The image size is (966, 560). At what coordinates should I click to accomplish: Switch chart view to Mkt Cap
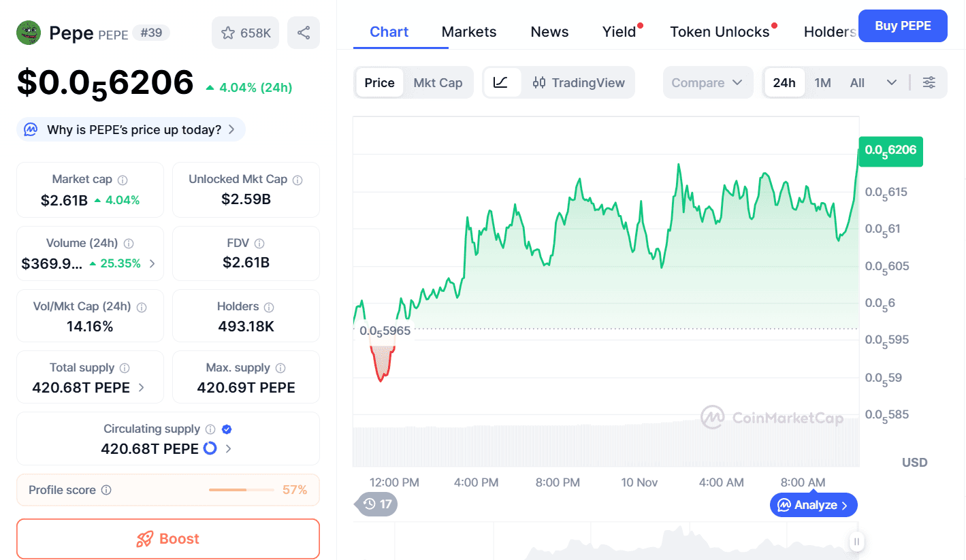[x=438, y=82]
